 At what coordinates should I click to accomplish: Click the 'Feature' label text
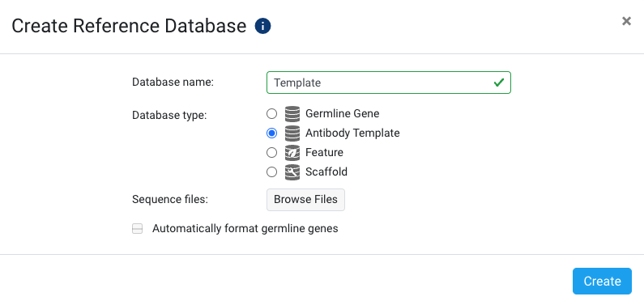(x=325, y=153)
